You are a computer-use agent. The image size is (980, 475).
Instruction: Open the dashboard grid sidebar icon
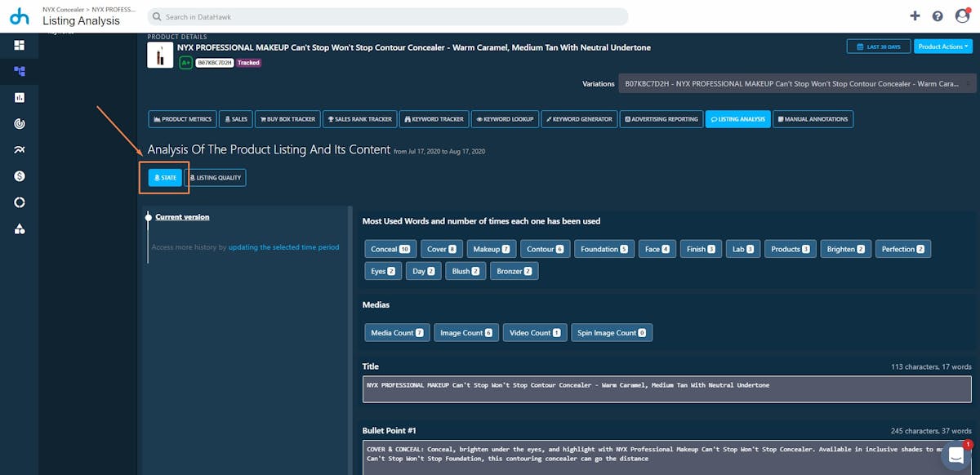click(19, 45)
